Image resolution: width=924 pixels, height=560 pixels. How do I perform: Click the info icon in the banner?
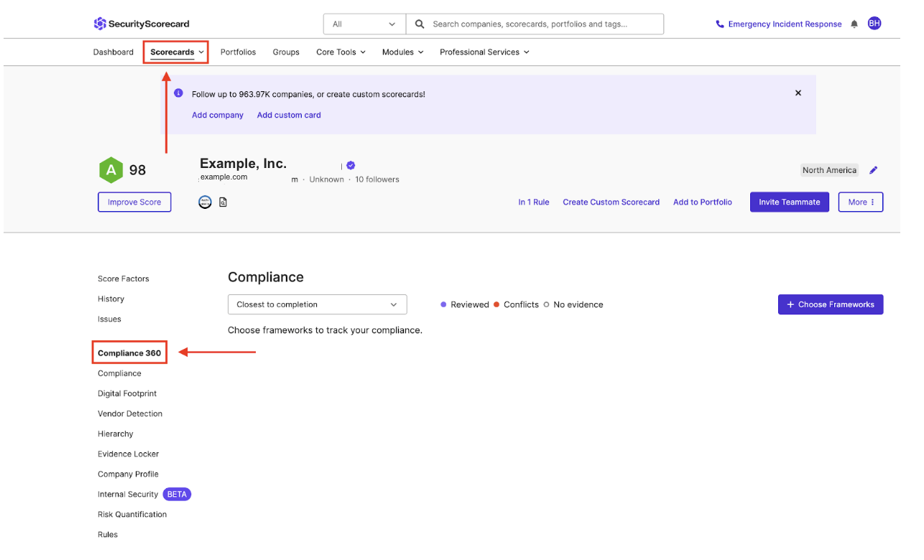pyautogui.click(x=178, y=93)
